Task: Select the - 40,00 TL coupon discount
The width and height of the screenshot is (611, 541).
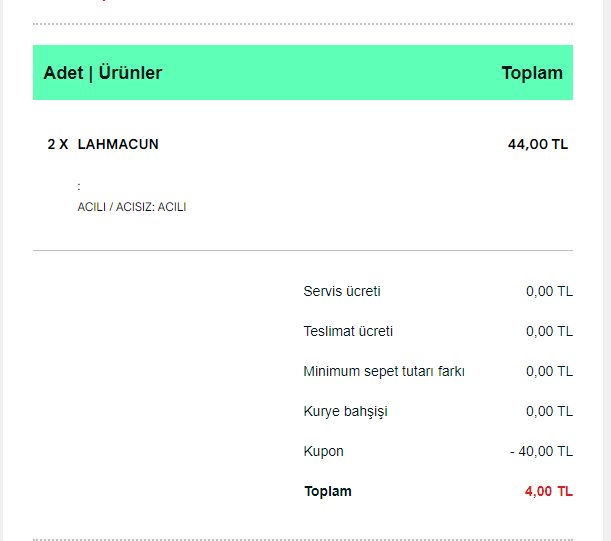Action: click(x=541, y=451)
